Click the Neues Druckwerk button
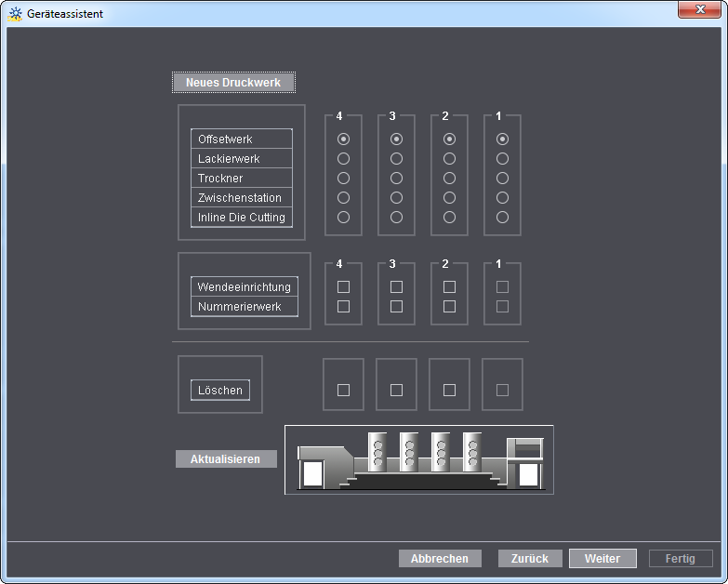Image resolution: width=728 pixels, height=584 pixels. point(233,83)
